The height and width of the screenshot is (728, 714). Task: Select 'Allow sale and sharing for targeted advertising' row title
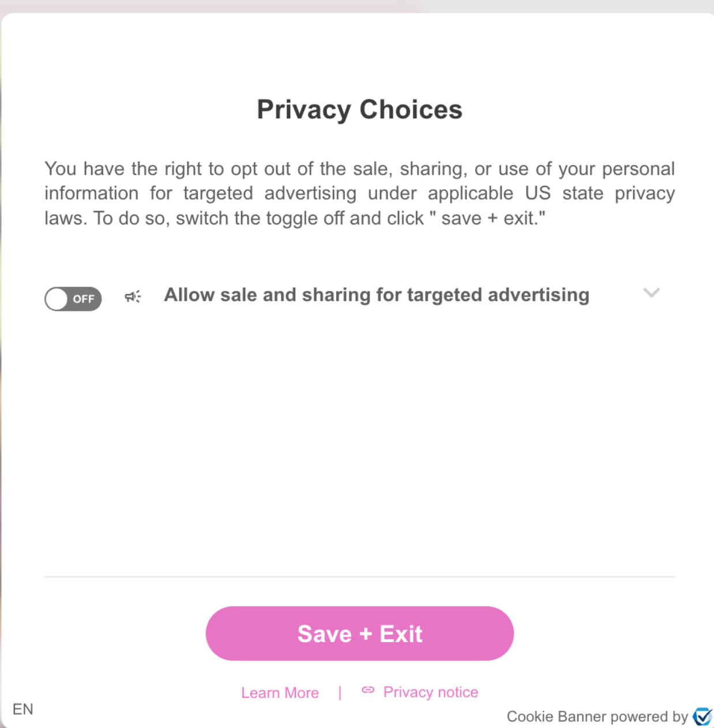[x=377, y=295]
